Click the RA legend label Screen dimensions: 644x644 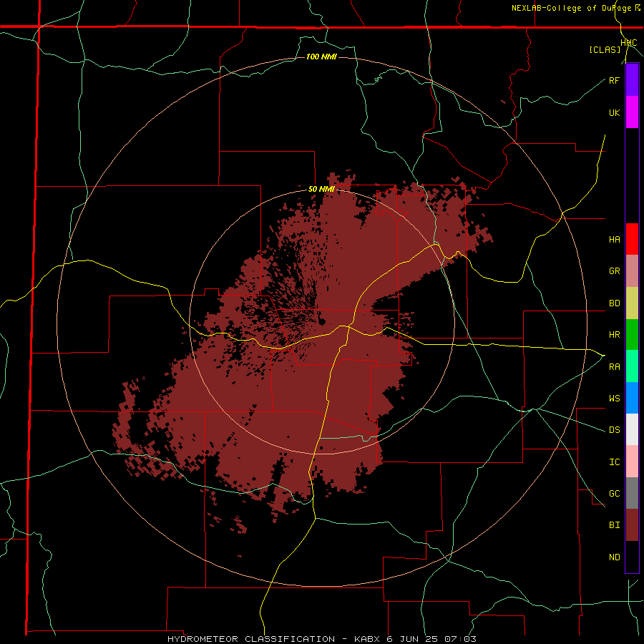pos(614,367)
